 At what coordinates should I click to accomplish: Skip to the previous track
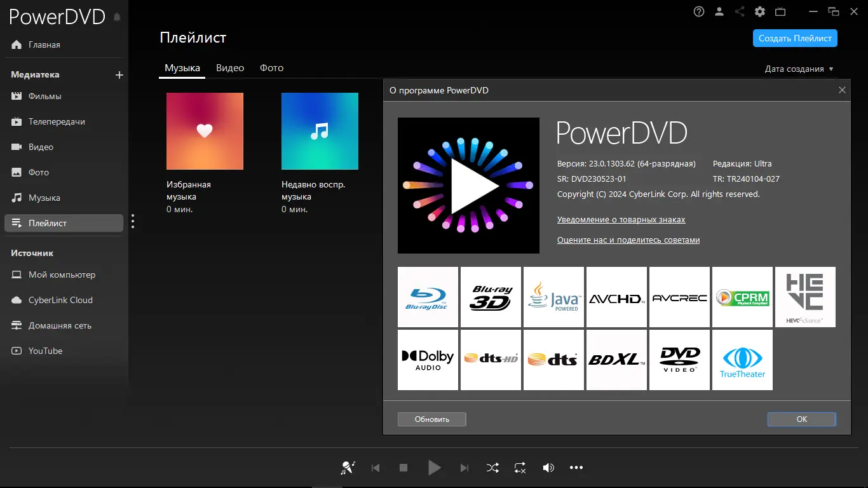point(376,468)
